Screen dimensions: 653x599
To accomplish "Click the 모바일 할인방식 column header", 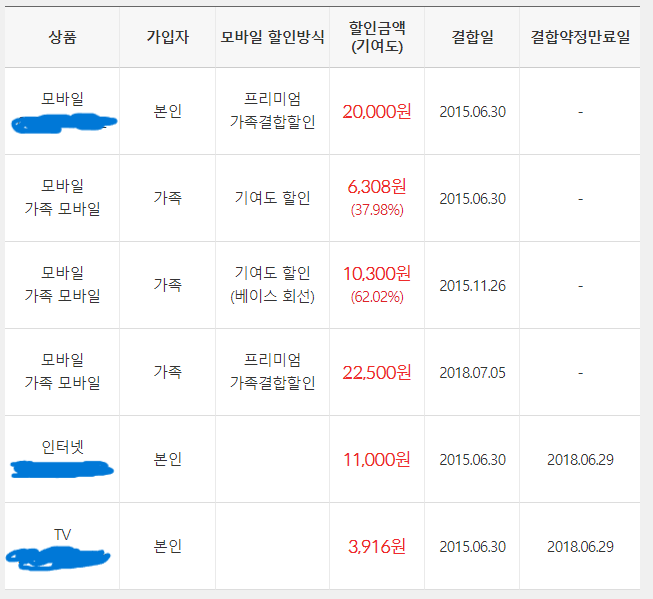I will click(272, 37).
